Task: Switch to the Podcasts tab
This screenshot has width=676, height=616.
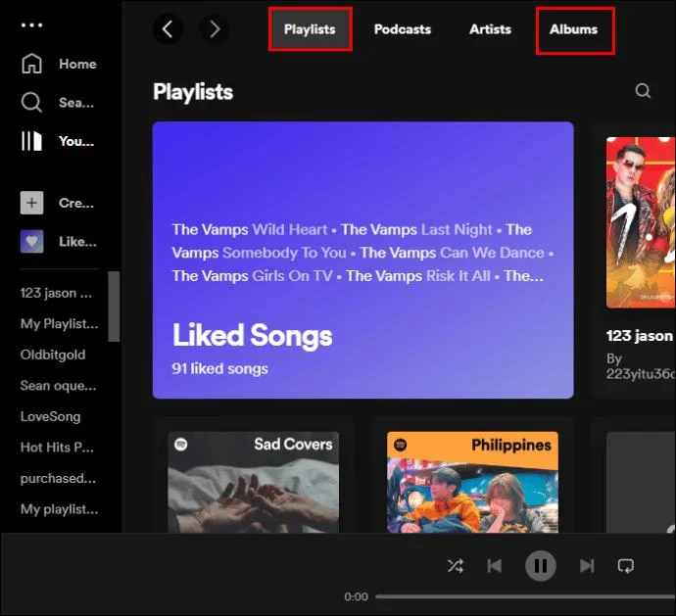Action: [x=403, y=29]
